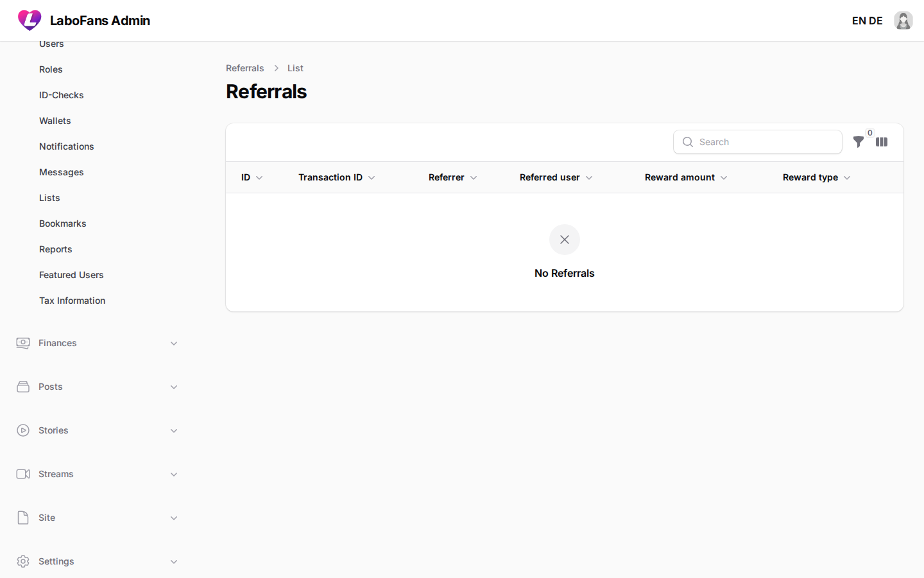The width and height of the screenshot is (924, 578).
Task: Open ID-Checks in the sidebar
Action: coord(62,95)
